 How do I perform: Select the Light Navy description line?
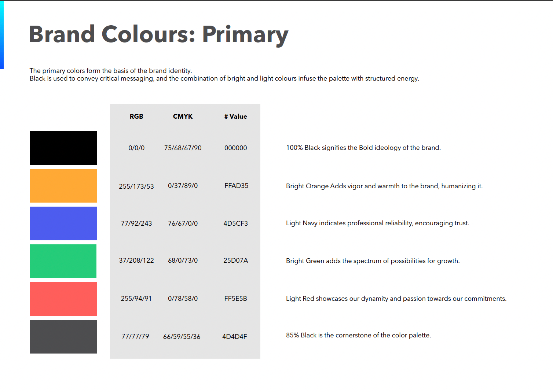coord(377,223)
